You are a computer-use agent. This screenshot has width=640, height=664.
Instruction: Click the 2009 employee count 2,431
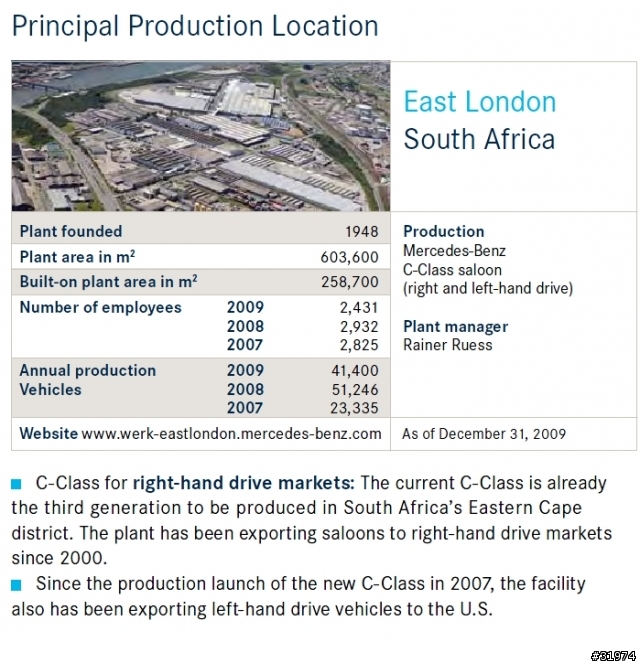click(x=359, y=308)
